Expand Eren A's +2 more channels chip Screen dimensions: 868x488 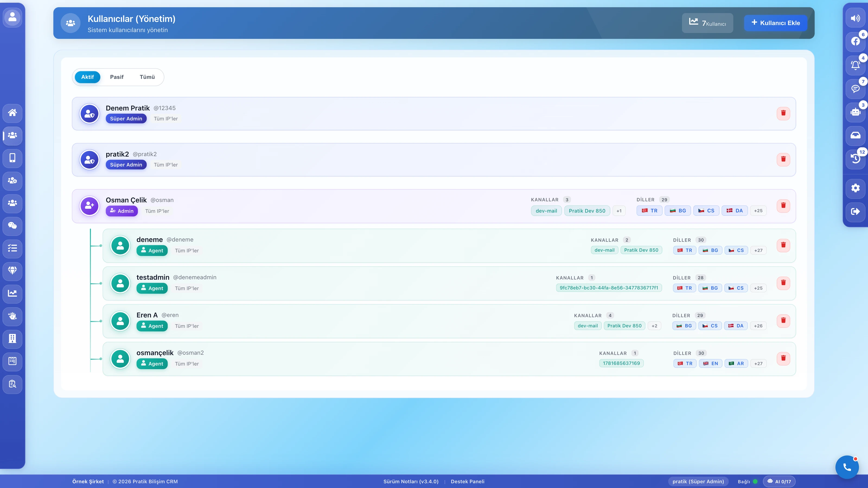pos(654,326)
